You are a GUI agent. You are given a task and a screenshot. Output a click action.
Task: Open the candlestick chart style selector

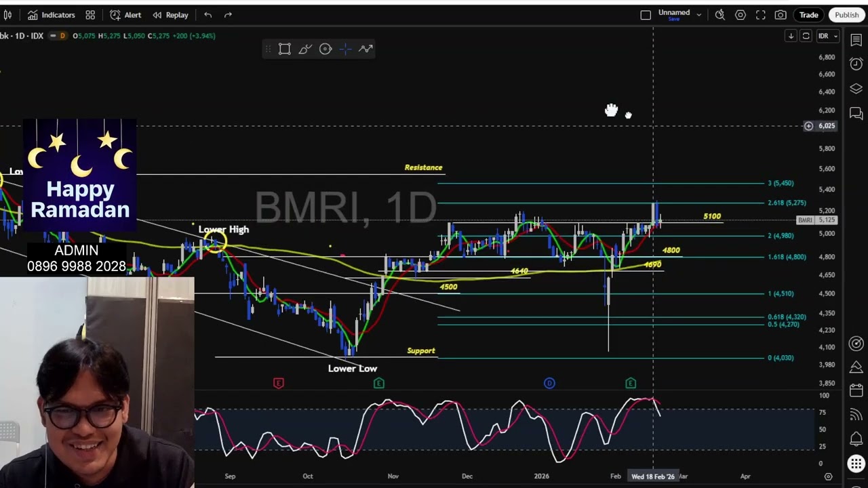(8, 15)
